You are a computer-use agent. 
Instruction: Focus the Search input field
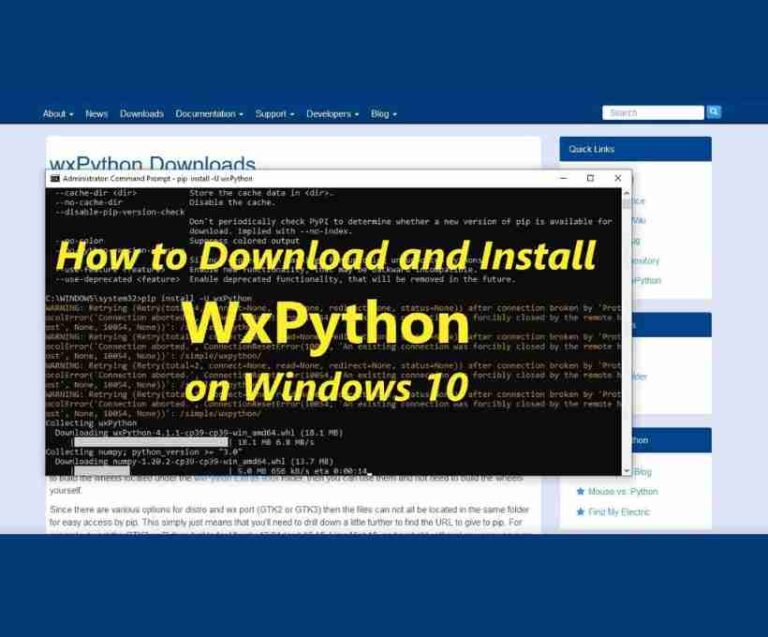[x=653, y=113]
